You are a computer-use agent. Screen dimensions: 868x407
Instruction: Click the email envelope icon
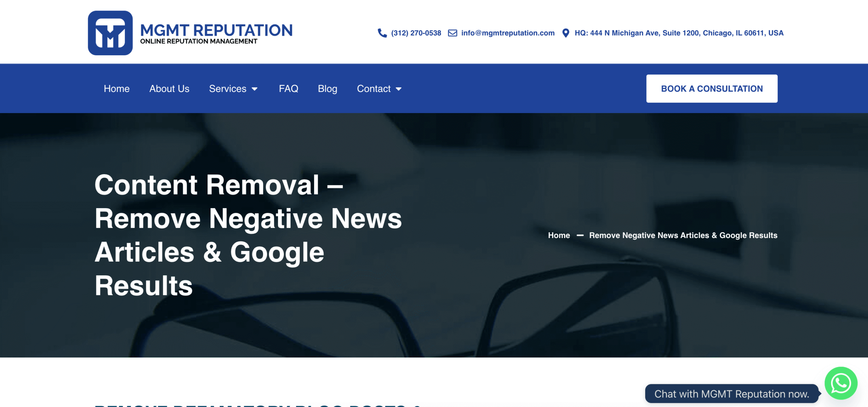tap(452, 33)
